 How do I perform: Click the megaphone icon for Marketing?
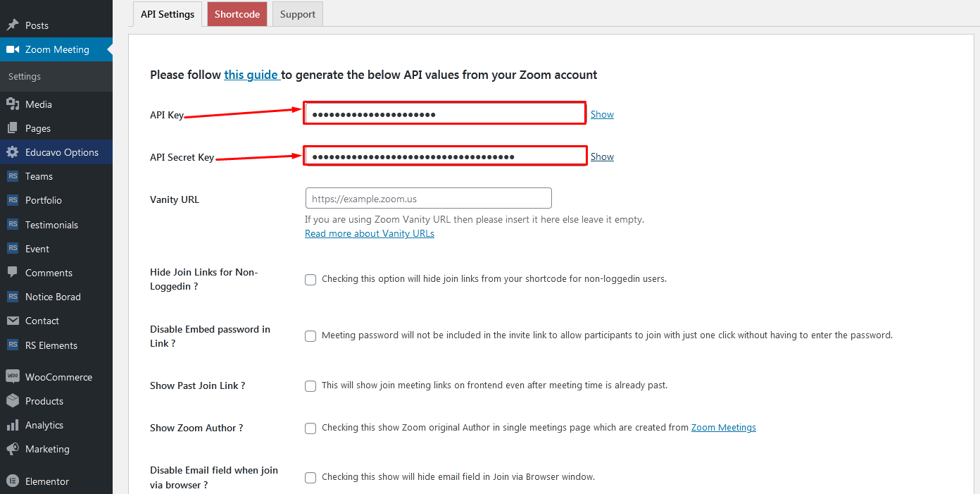click(x=13, y=449)
